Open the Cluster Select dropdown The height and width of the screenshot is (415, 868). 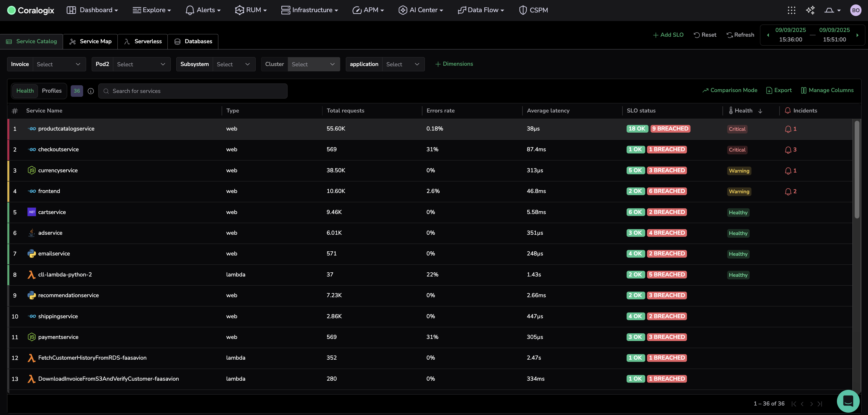(x=314, y=65)
